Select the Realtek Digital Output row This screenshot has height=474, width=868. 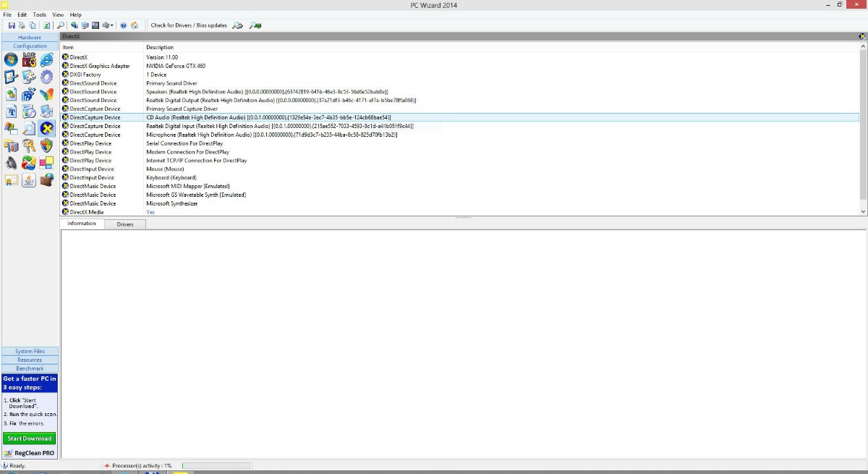pyautogui.click(x=460, y=100)
